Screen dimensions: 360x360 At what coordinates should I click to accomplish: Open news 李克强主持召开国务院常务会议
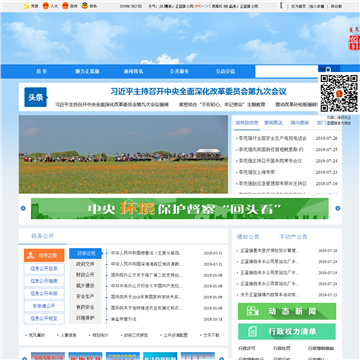[x=269, y=161]
